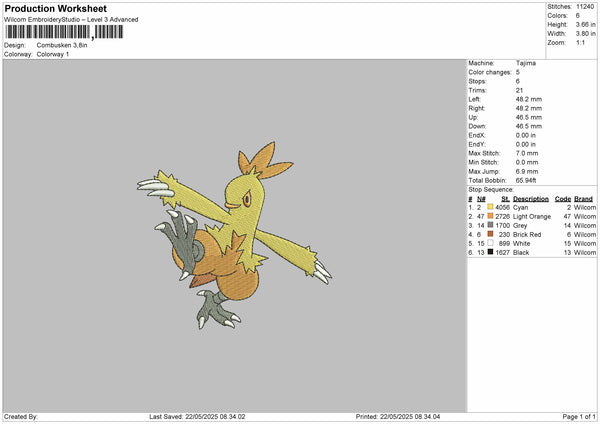The height and width of the screenshot is (424, 600).
Task: Click the 'Last Saved: 22/05/2025 08.34.02' footer text
Action: (197, 416)
